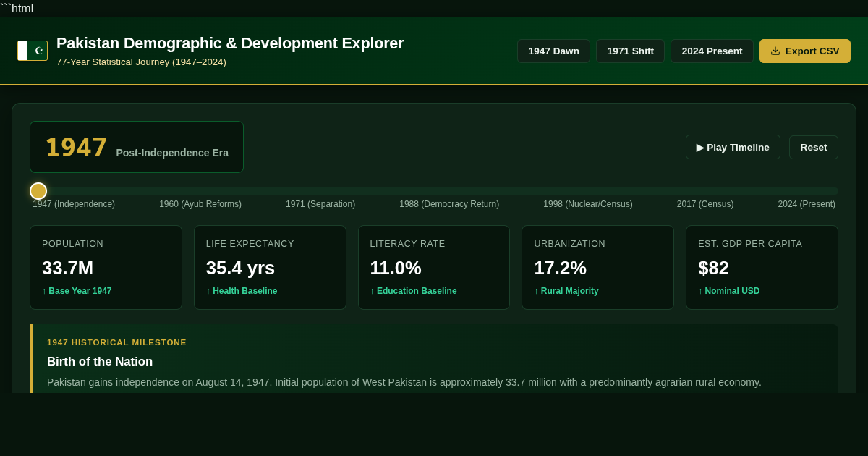
Task: Click the 1947 year display
Action: [x=76, y=148]
